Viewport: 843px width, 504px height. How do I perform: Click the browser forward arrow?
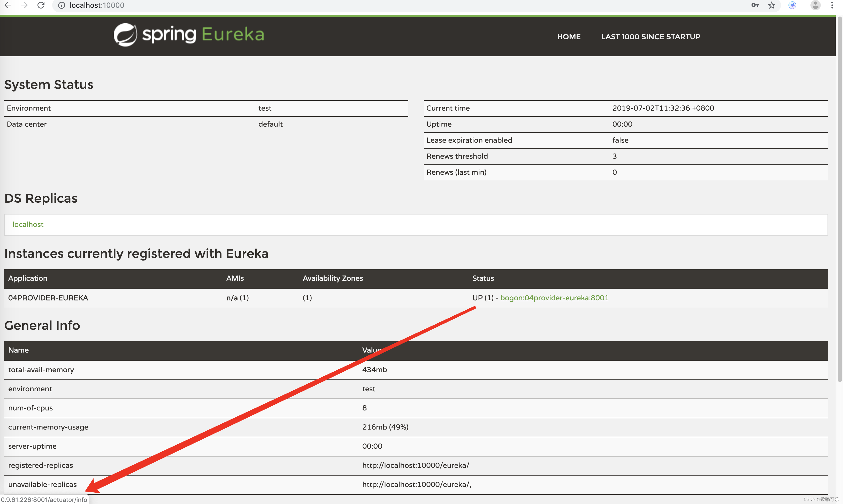[24, 5]
